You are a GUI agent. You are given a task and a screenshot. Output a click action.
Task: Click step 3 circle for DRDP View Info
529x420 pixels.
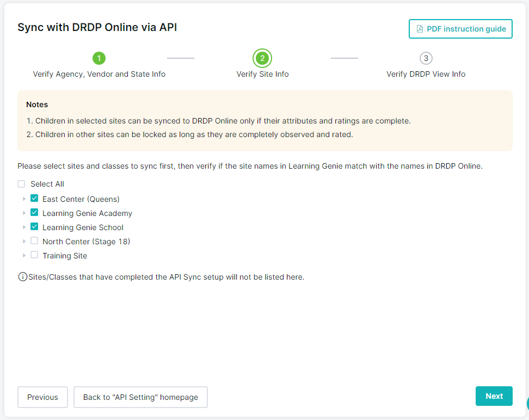(x=426, y=58)
